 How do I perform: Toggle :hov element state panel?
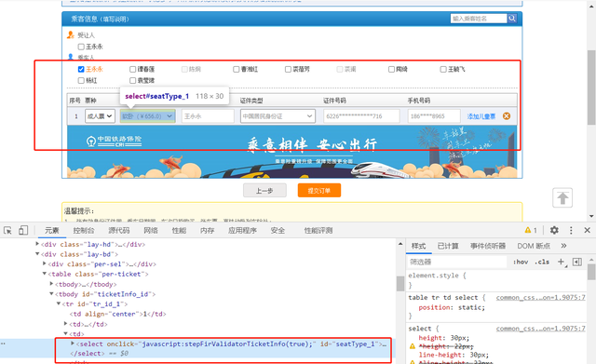(521, 262)
